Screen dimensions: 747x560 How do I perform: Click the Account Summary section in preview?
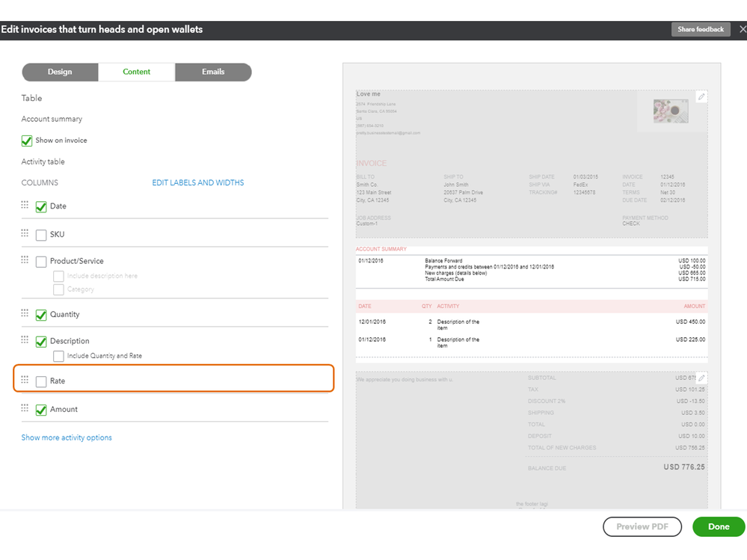pyautogui.click(x=531, y=267)
